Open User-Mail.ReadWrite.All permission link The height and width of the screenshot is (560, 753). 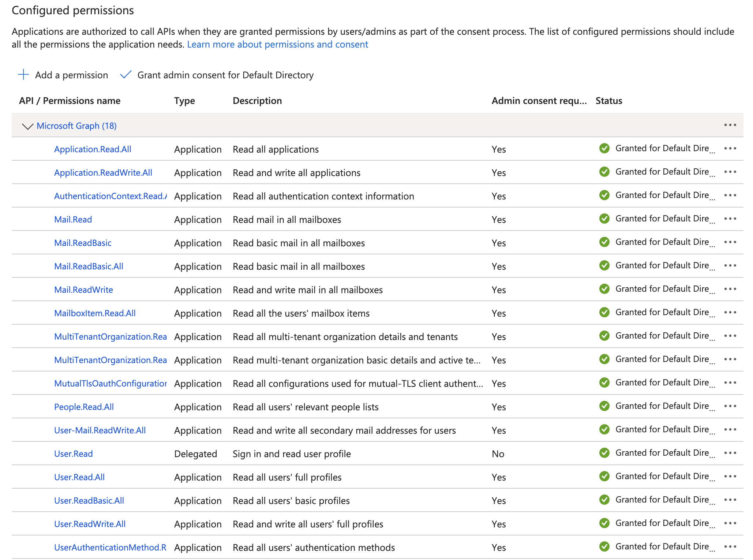(x=100, y=430)
